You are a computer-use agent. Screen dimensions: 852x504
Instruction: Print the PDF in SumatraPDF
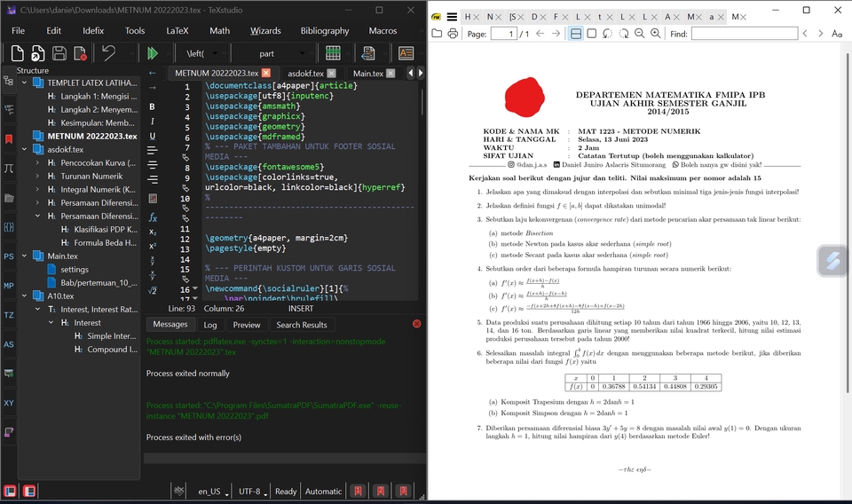click(x=453, y=34)
